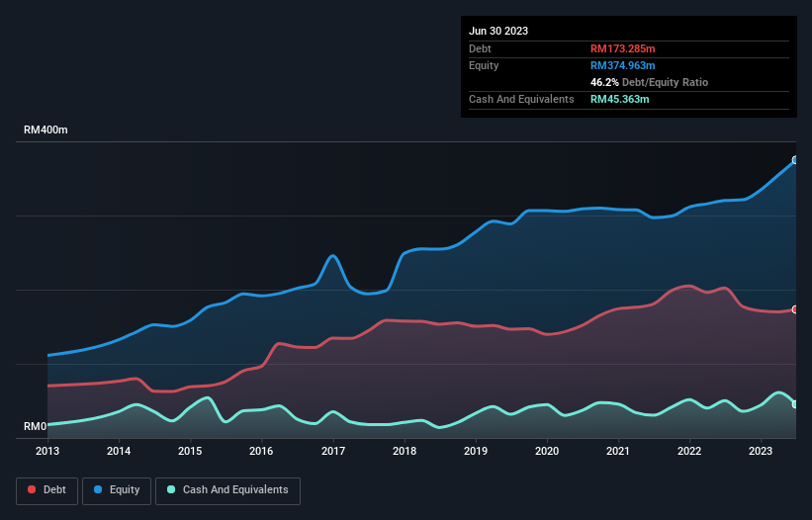812x520 pixels.
Task: Click Cash And Equivalents label in tooltip
Action: point(521,99)
